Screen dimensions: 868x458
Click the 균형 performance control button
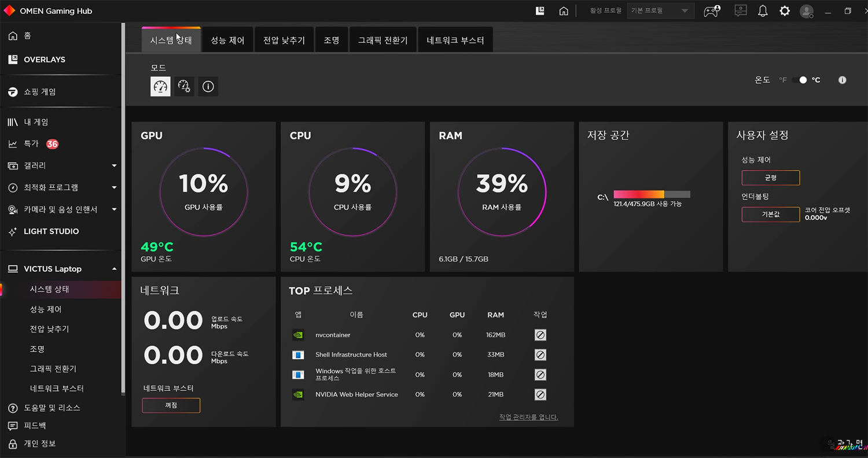tap(770, 178)
